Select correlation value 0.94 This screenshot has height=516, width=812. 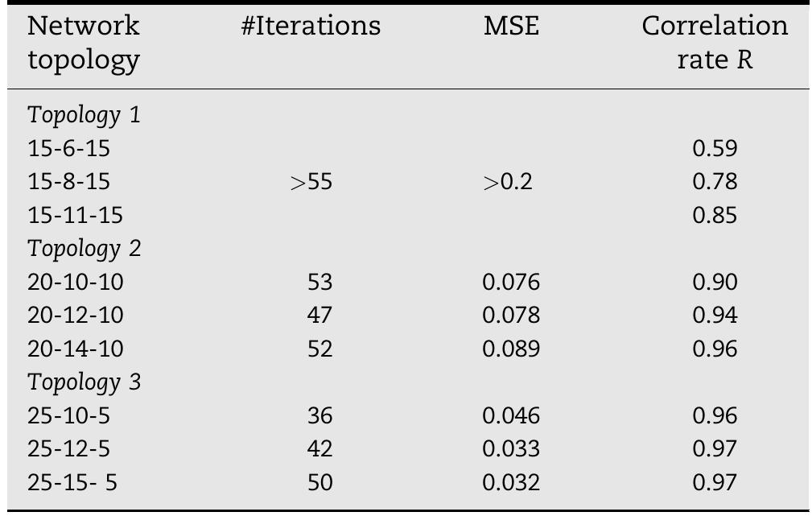715,316
